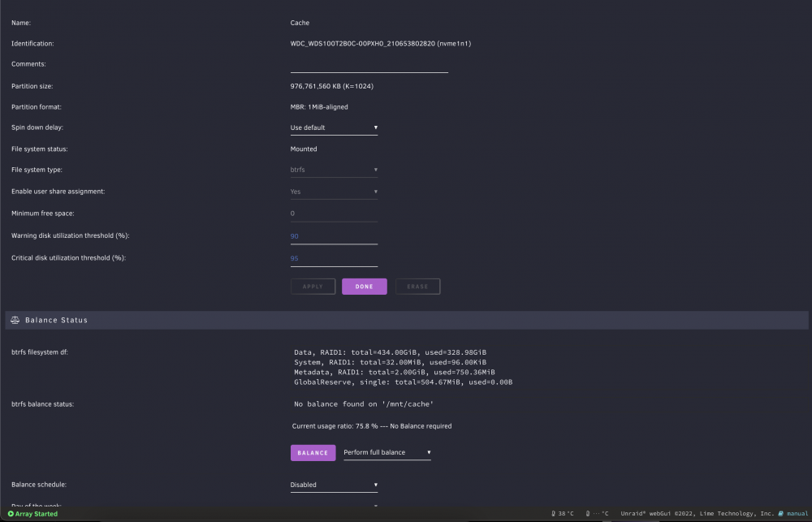812x522 pixels.
Task: Click the 'Balance schedule:' label
Action: click(x=39, y=485)
